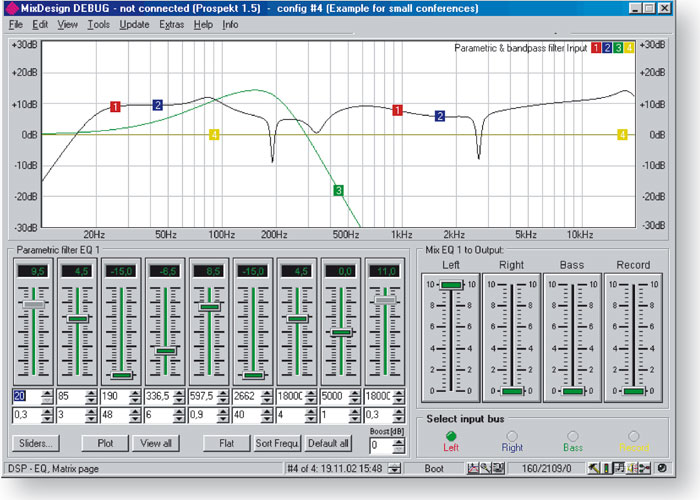Click the MixDesign app icon in the title bar
The image size is (700, 500).
[12, 8]
